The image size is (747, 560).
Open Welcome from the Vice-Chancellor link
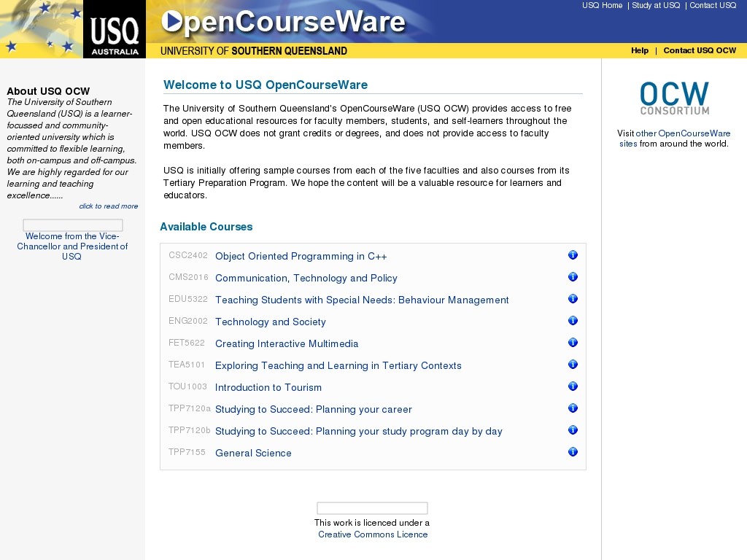click(72, 246)
